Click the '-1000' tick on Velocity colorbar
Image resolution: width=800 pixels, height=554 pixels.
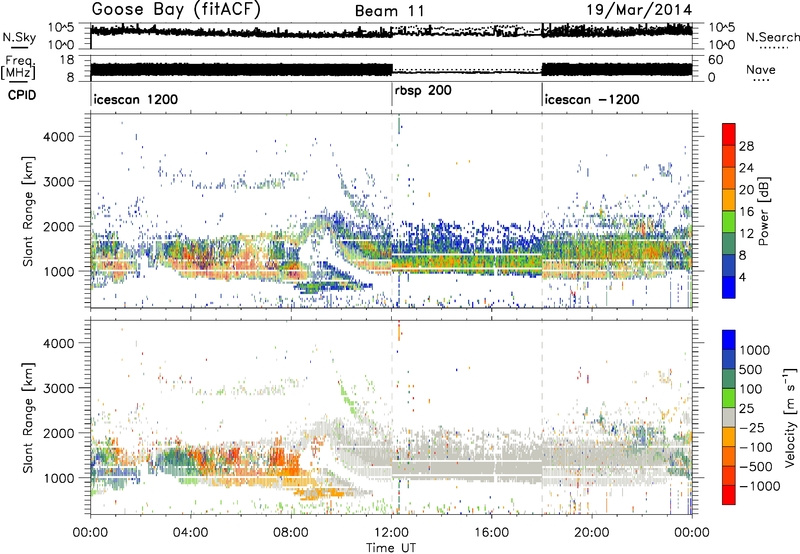tap(759, 486)
